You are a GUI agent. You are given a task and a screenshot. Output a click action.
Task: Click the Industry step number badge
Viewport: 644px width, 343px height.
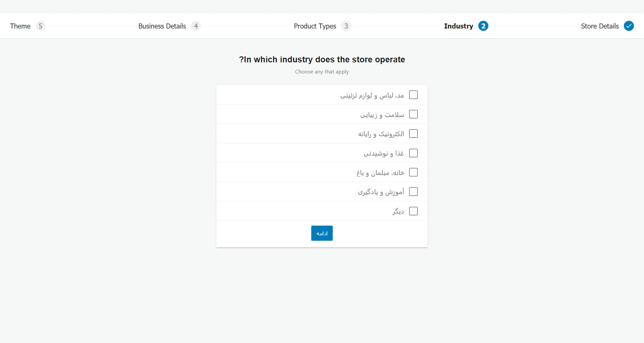click(483, 26)
